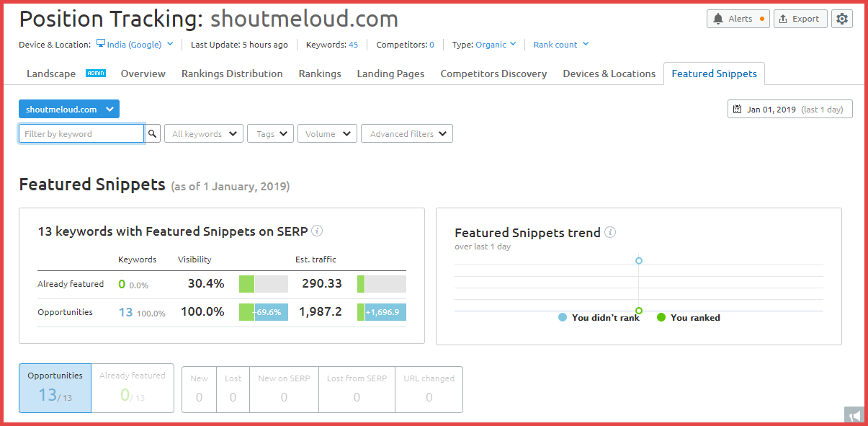The height and width of the screenshot is (426, 868).
Task: Expand the shoutmeloud.com domain dropdown
Action: coord(69,109)
